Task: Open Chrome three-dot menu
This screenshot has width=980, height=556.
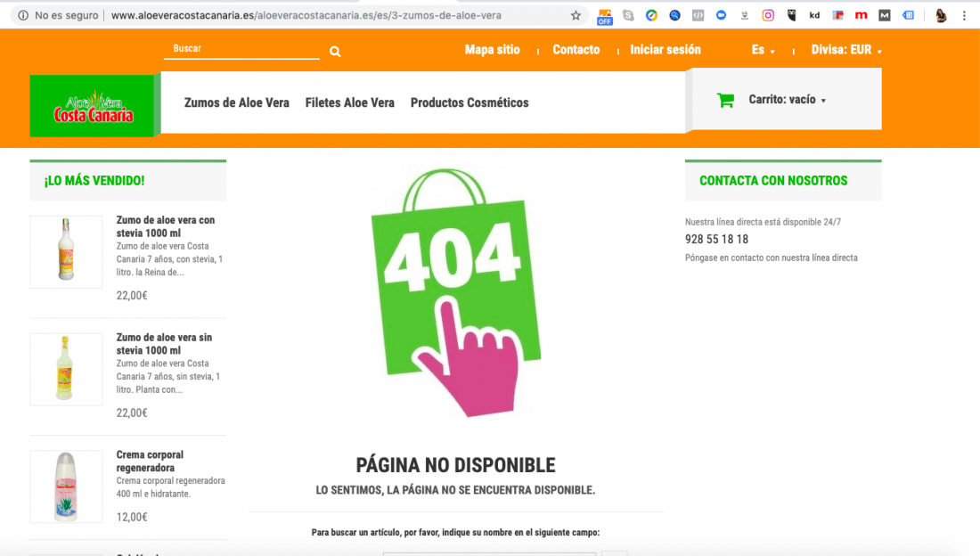Action: tap(964, 16)
